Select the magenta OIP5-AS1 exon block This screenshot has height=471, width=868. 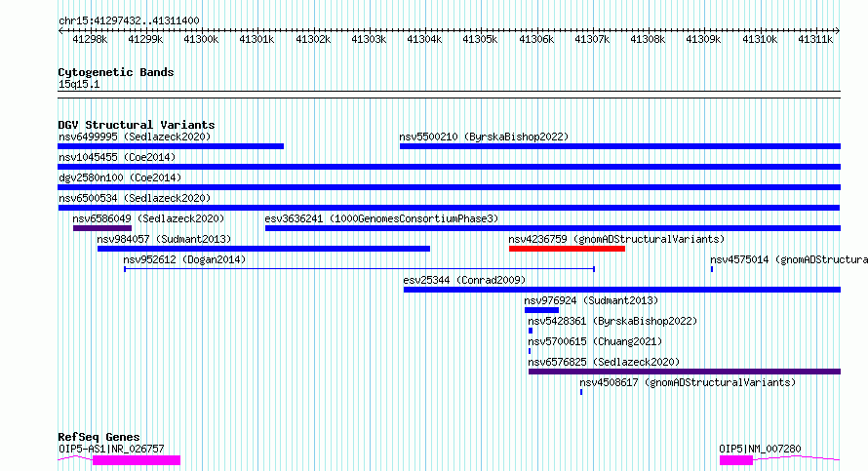[137, 460]
